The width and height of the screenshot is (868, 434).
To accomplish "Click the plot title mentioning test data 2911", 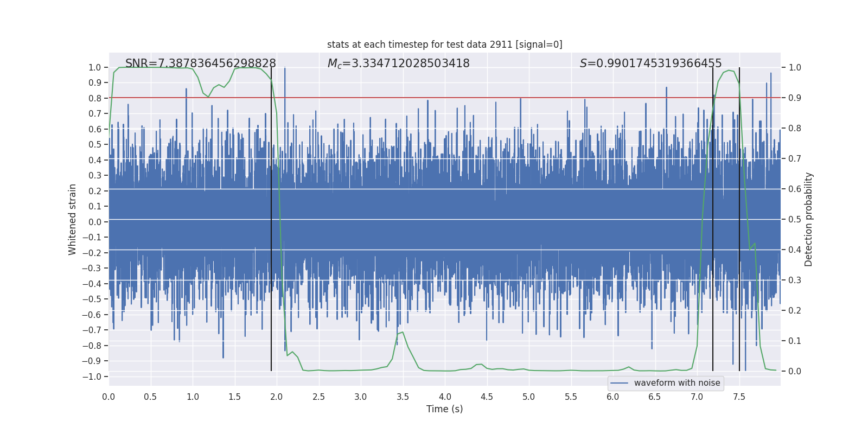I will pos(444,44).
